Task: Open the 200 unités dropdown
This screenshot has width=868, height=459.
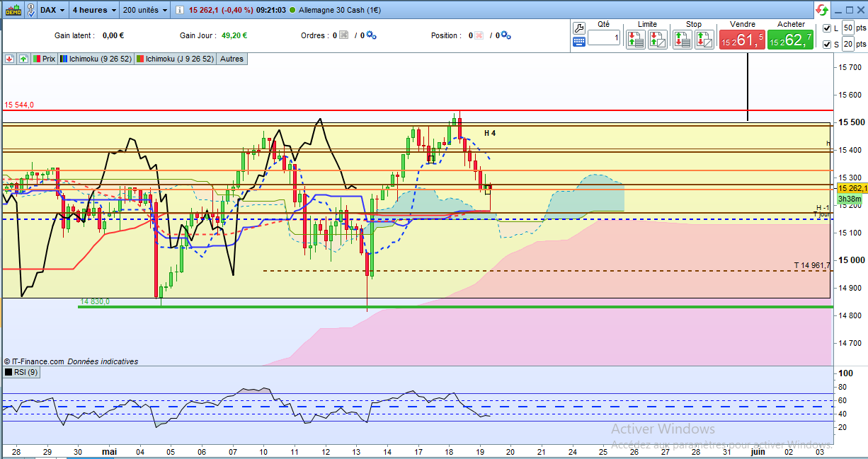Action: pyautogui.click(x=145, y=10)
